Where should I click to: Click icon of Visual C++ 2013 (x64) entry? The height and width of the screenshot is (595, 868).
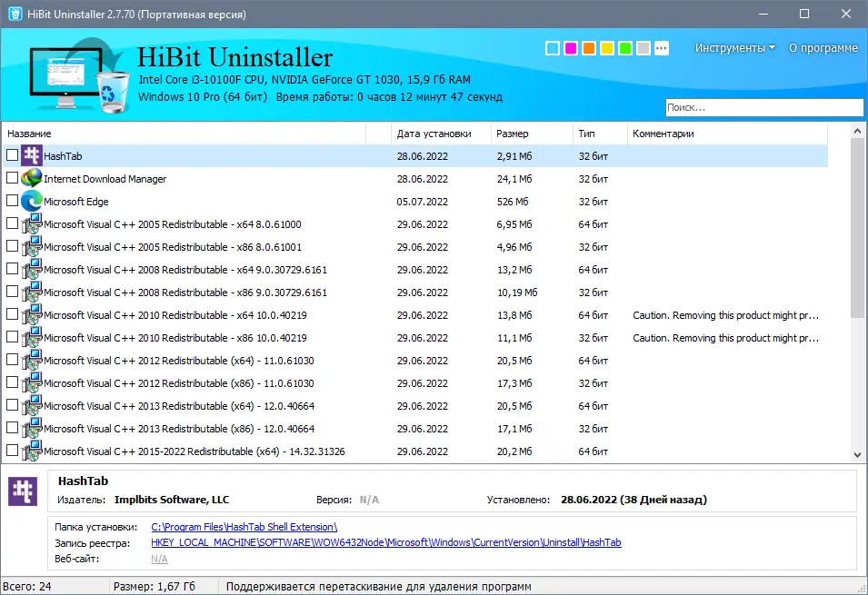32,405
